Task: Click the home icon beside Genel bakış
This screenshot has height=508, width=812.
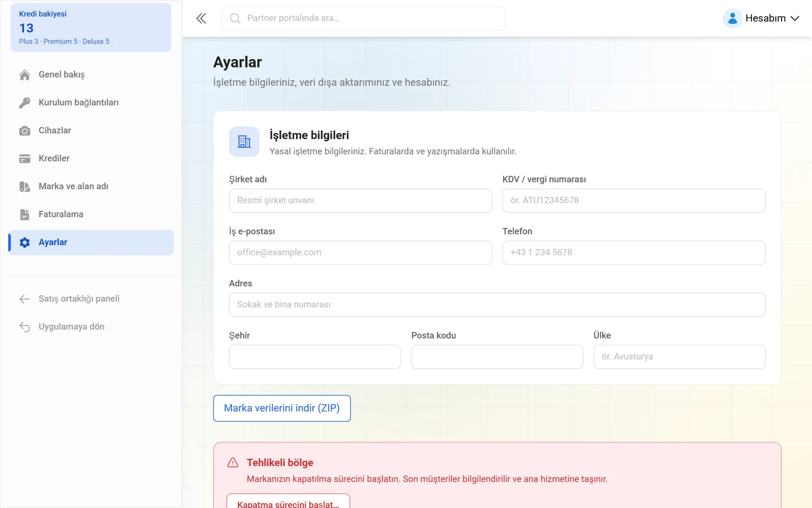Action: pyautogui.click(x=25, y=75)
